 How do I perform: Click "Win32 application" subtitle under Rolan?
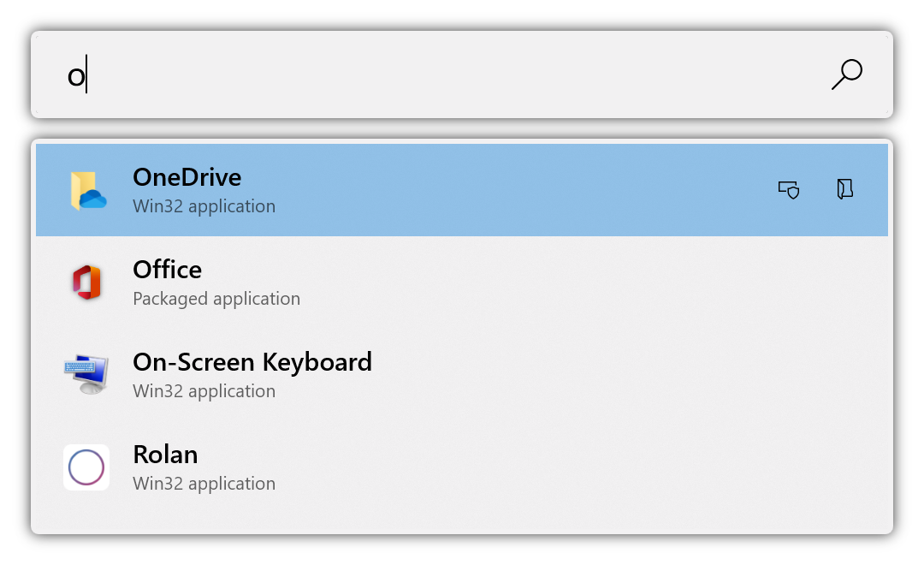pyautogui.click(x=204, y=484)
